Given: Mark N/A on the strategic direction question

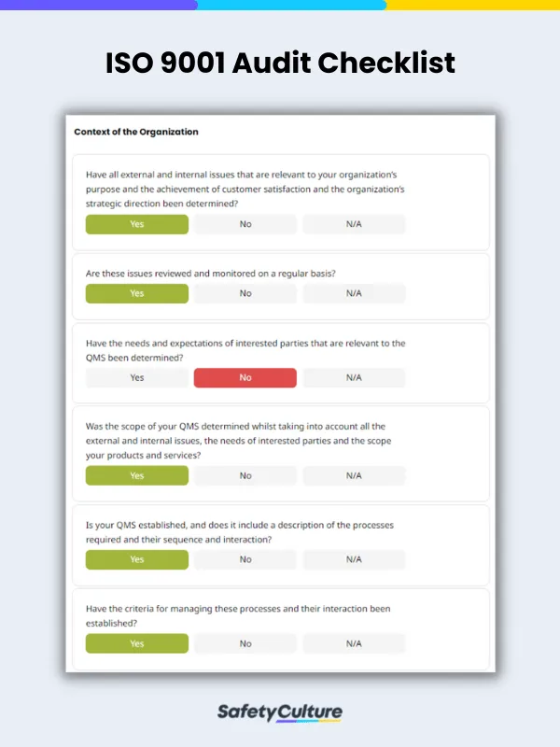Looking at the screenshot, I should 354,224.
